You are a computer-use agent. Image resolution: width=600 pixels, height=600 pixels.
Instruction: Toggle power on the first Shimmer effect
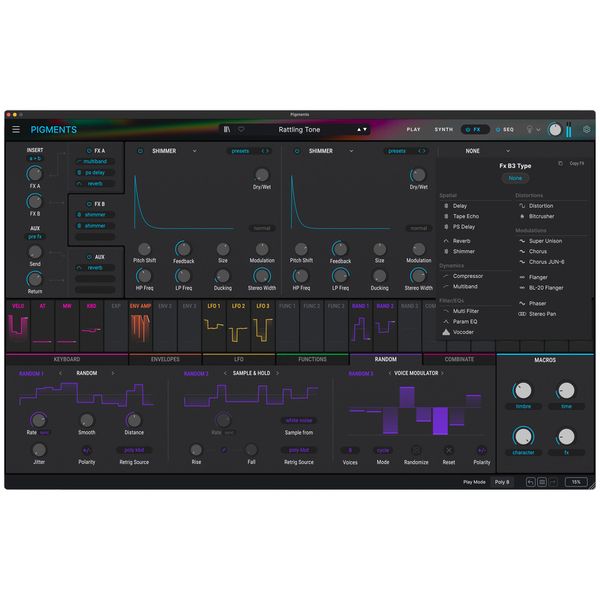point(141,151)
